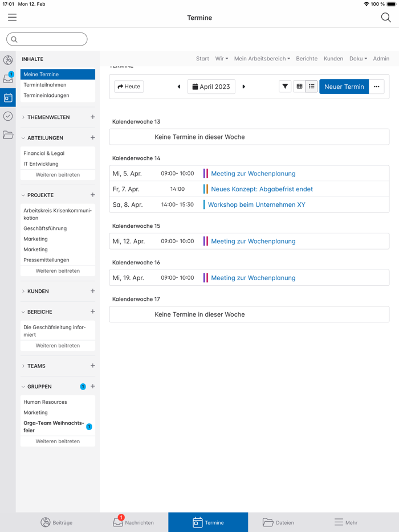Add a new Abteilungen entry with plus

(93, 138)
